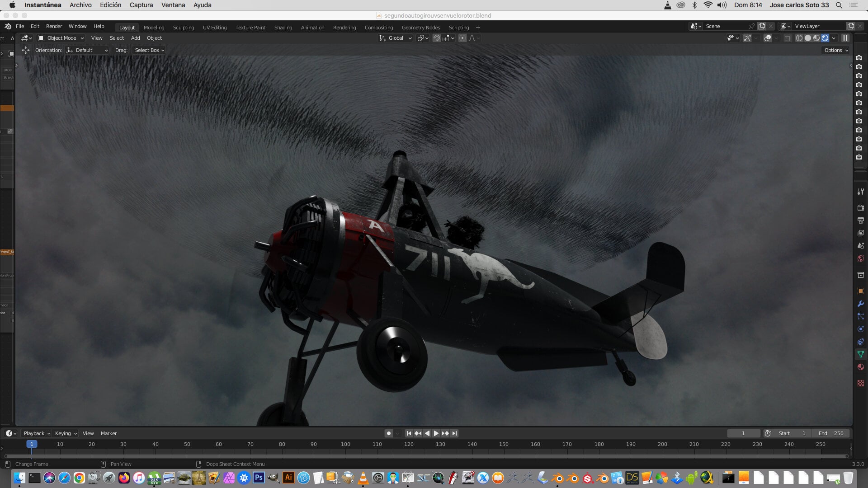
Task: Open the selectability and visibility dropdown
Action: [733, 38]
